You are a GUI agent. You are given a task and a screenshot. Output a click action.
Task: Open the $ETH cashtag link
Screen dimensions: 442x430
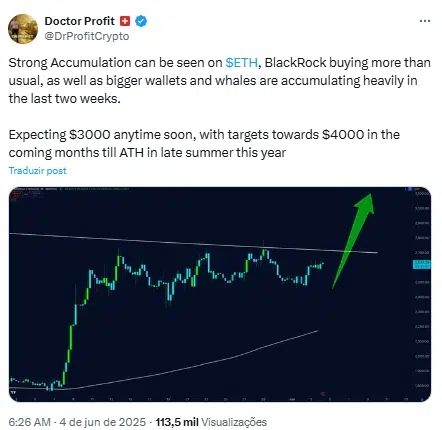[242, 63]
